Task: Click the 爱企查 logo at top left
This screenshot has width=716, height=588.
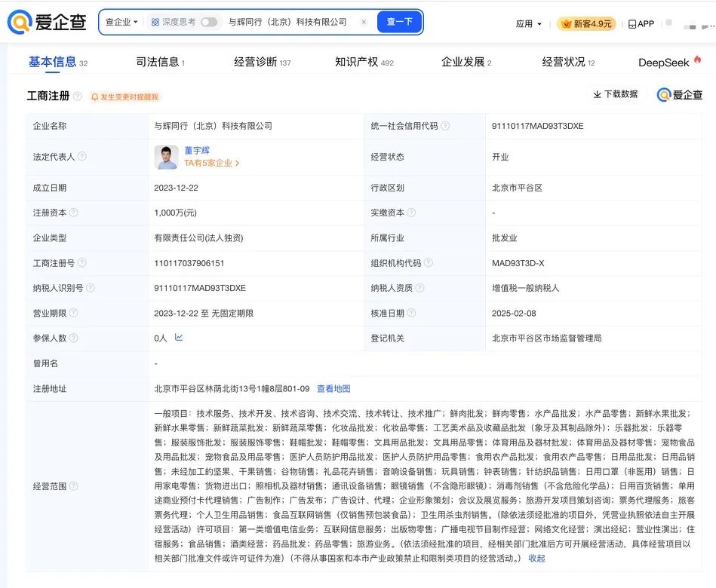Action: click(x=47, y=21)
